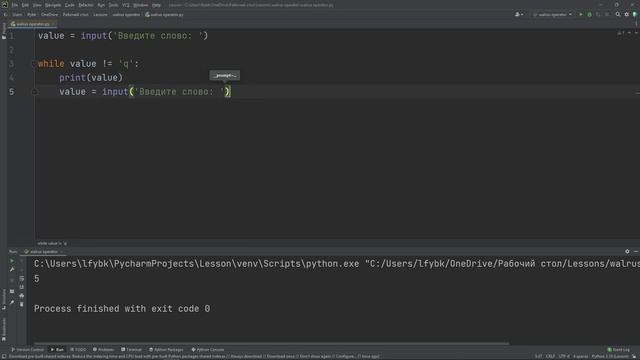Click the tool windows quick access icon bottom-left
Image resolution: width=640 pixels, height=360 pixels.
click(x=3, y=357)
